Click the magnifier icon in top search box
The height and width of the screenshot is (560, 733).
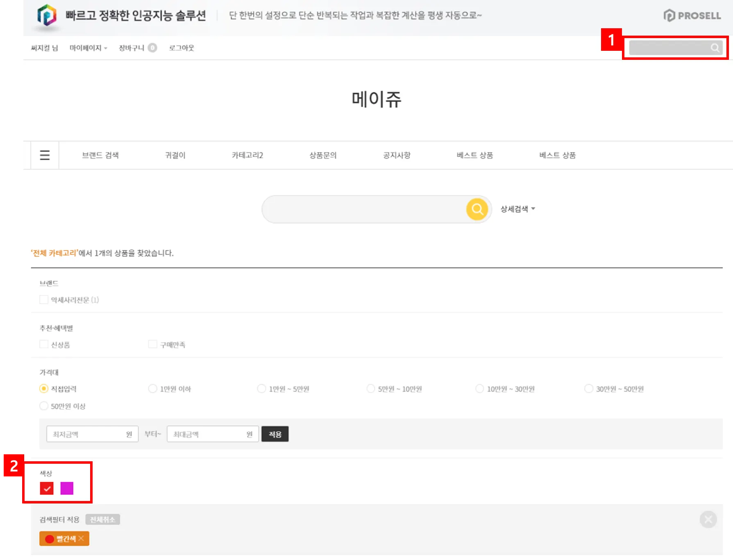pos(715,48)
